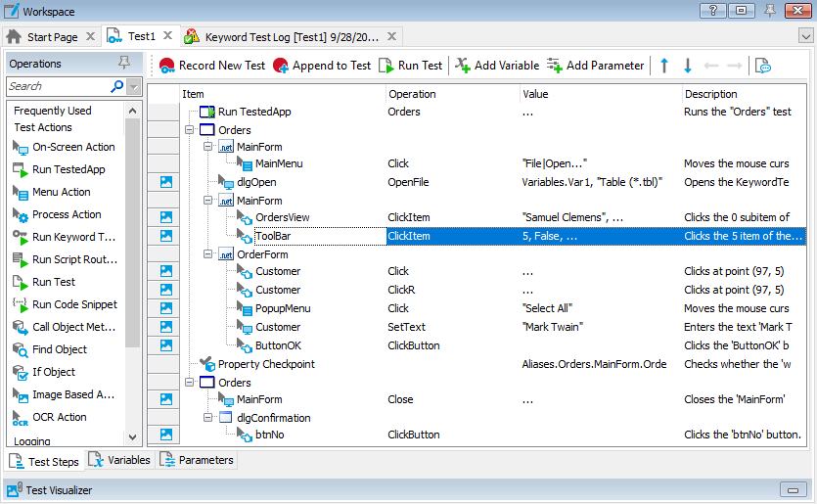Open the search options dropdown arrow
Viewport: 817px width, 504px height.
coord(134,87)
